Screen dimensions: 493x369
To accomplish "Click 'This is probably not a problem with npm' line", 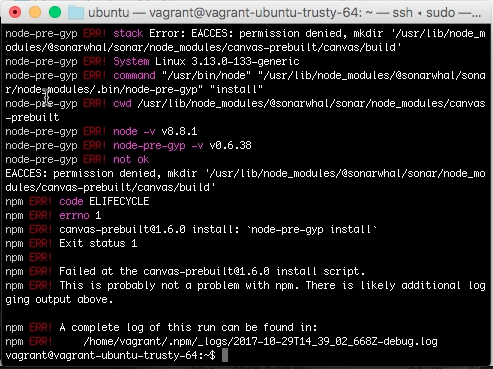I will pos(245,285).
